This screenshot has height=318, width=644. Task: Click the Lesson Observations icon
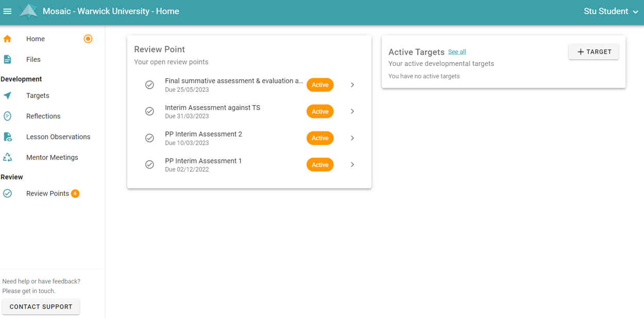(7, 137)
